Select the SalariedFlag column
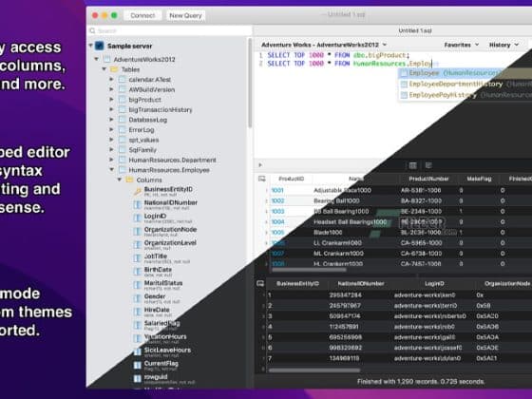 pos(161,325)
